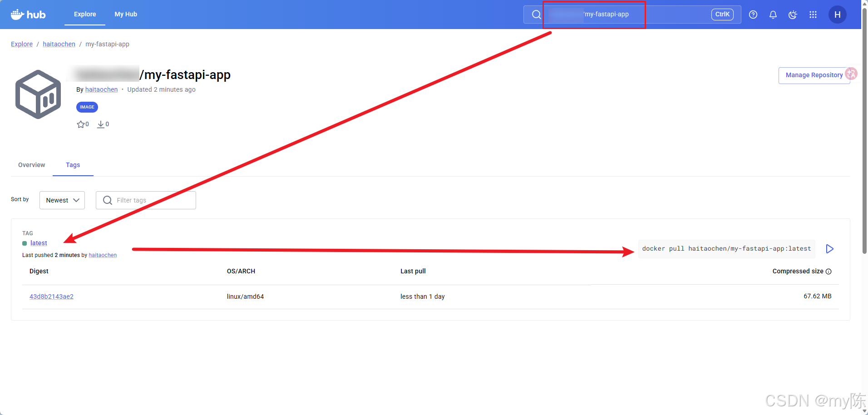Click the search magnifier icon in header

[536, 15]
